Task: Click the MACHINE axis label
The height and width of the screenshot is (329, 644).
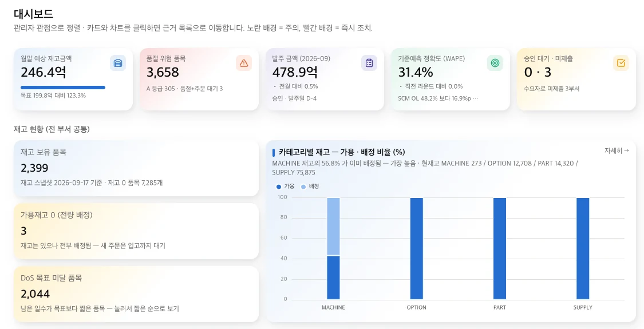Action: [x=334, y=307]
